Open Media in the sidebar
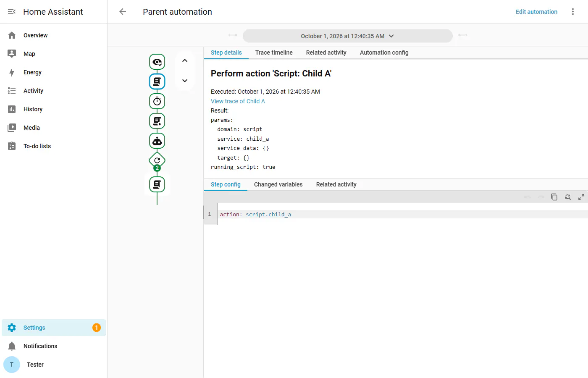Screen dimensions: 588x378 coord(54,128)
